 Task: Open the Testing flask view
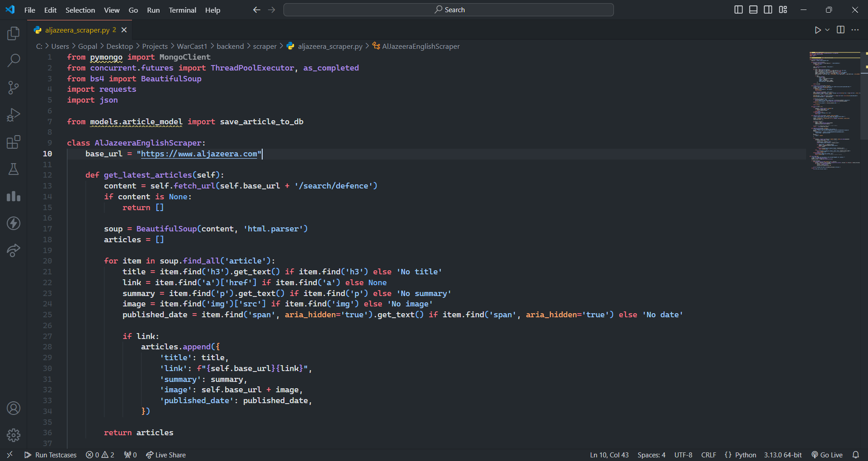click(14, 169)
